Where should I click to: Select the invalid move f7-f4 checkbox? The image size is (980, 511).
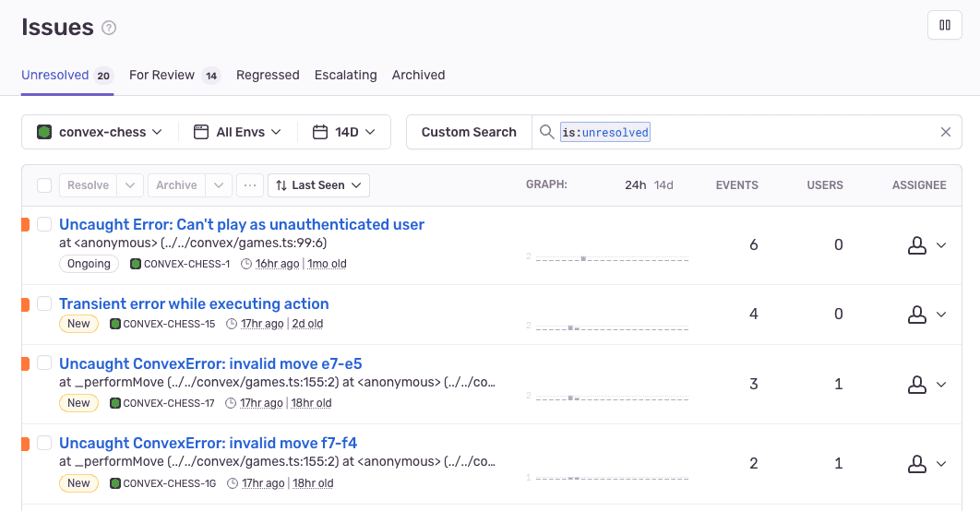(x=44, y=443)
